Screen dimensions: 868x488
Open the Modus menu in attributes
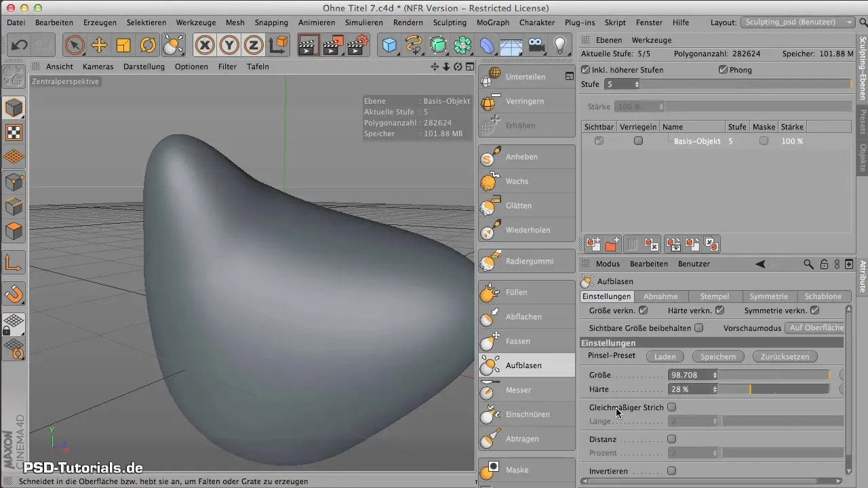[608, 264]
